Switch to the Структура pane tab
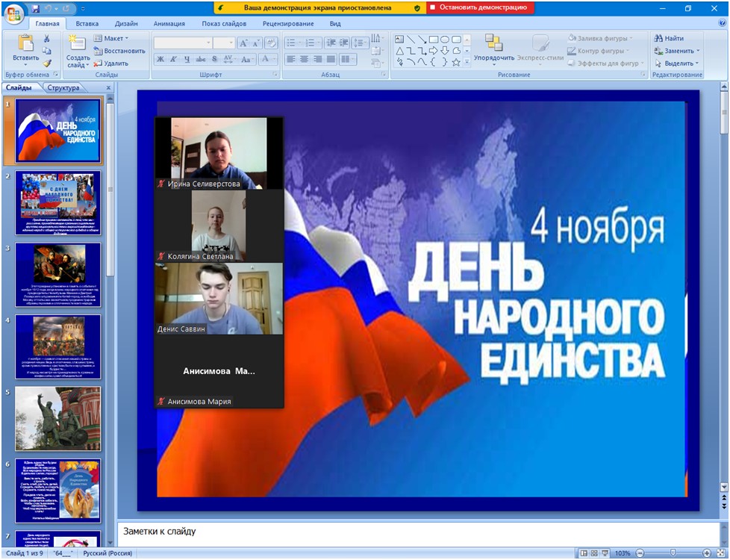 pos(63,87)
